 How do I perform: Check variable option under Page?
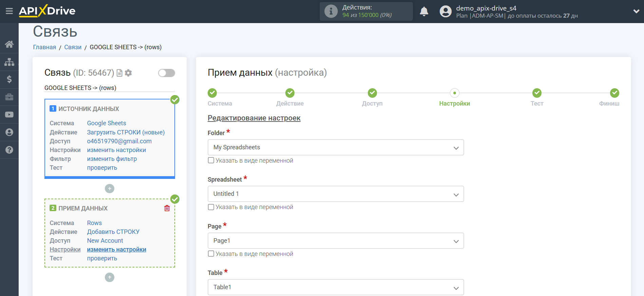tap(211, 254)
